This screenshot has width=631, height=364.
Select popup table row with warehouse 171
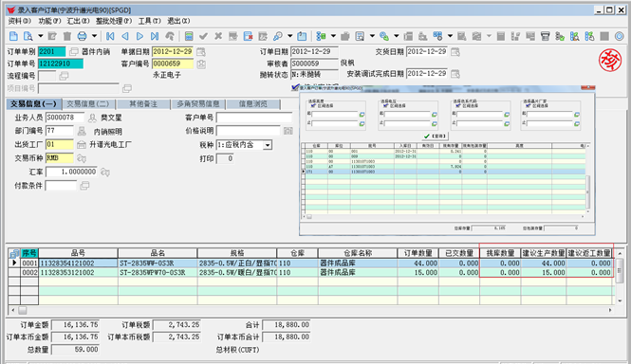[444, 172]
